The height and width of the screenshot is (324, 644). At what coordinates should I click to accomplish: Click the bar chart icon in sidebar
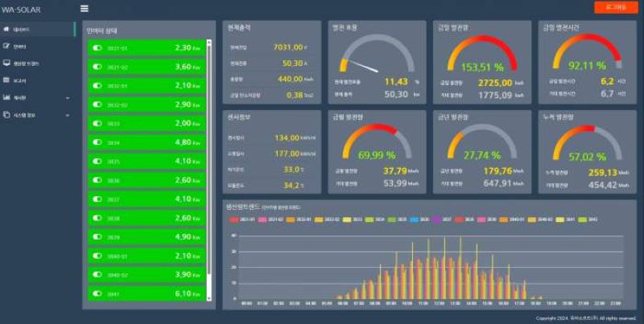(x=6, y=97)
